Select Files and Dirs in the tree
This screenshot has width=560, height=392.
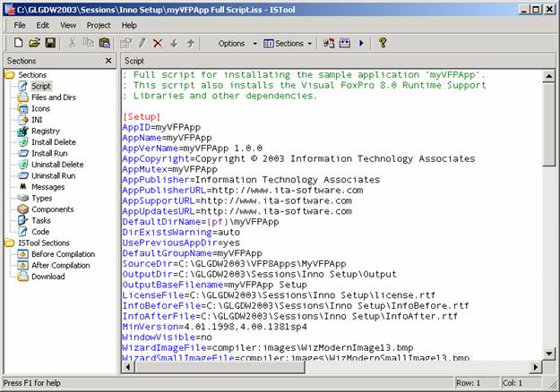(54, 97)
